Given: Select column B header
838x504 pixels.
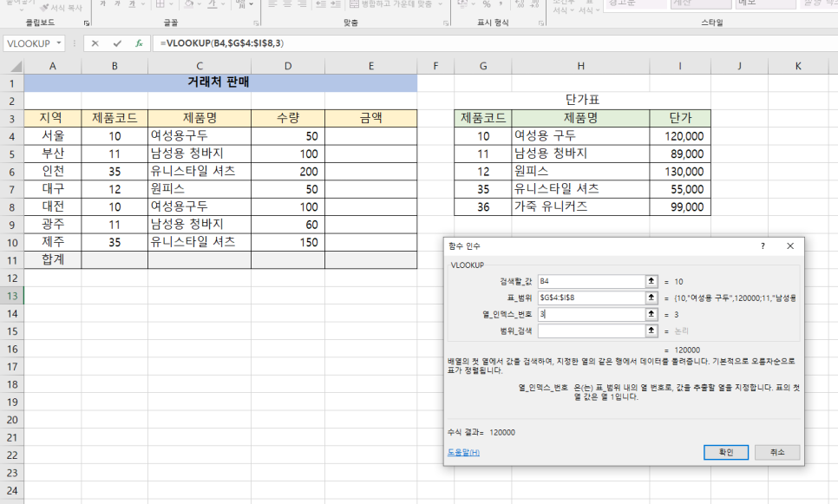Looking at the screenshot, I should [115, 66].
